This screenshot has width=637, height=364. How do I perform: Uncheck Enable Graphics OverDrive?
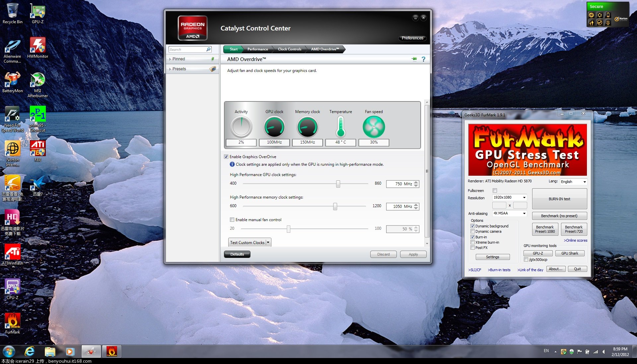(226, 157)
